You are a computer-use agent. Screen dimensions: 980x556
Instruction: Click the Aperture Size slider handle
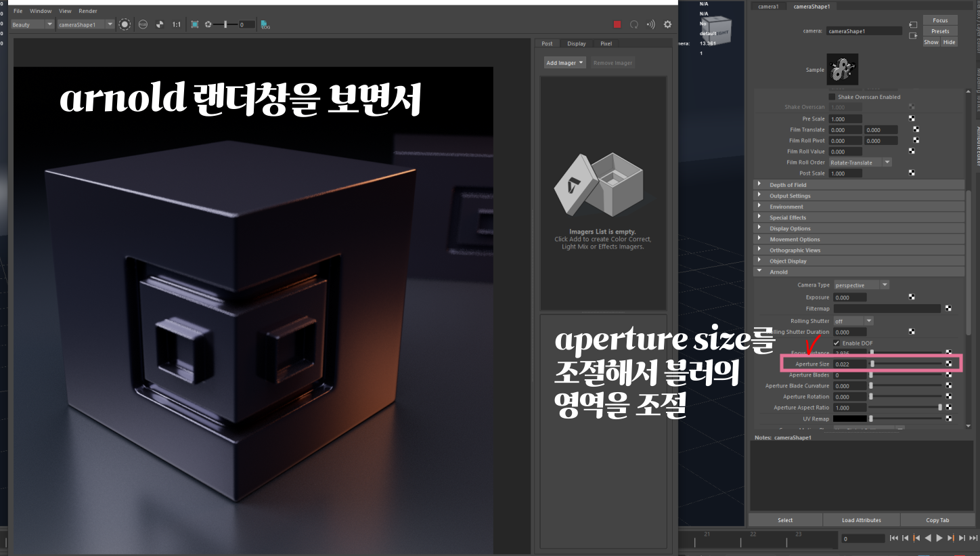point(872,364)
